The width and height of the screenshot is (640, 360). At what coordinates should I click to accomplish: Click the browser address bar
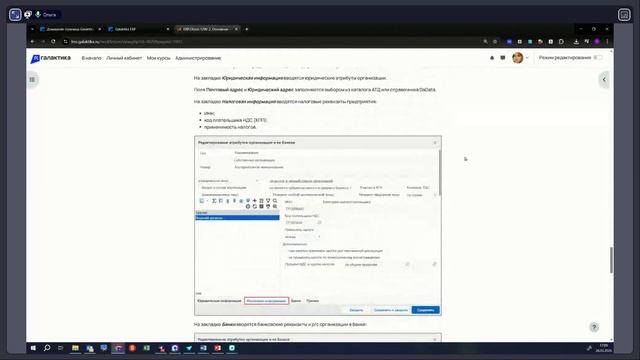click(x=269, y=42)
